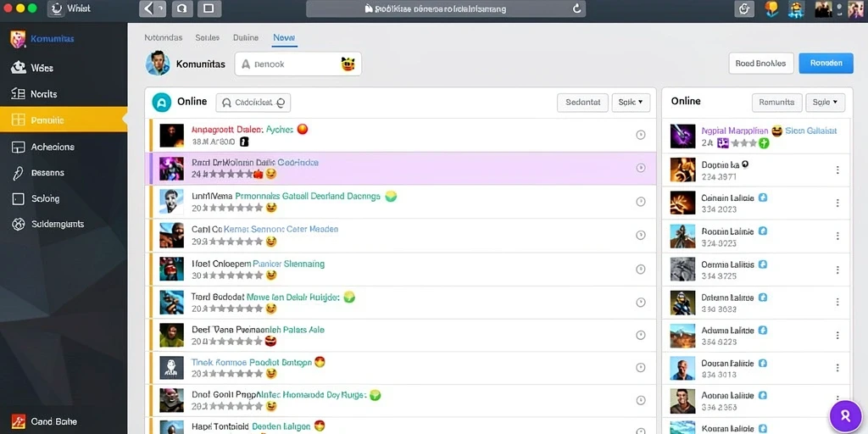Click the purple floating user button
Viewport: 868px width, 434px height.
[x=845, y=416]
